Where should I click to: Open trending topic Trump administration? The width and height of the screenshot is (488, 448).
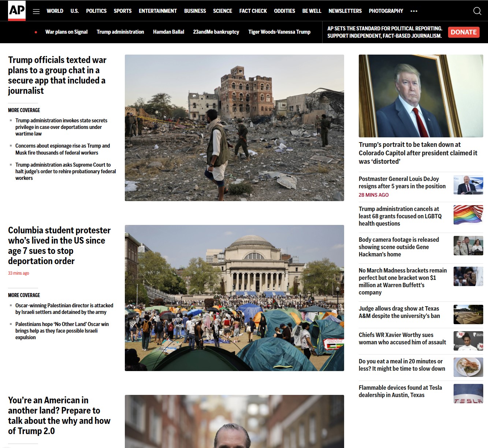click(x=120, y=32)
